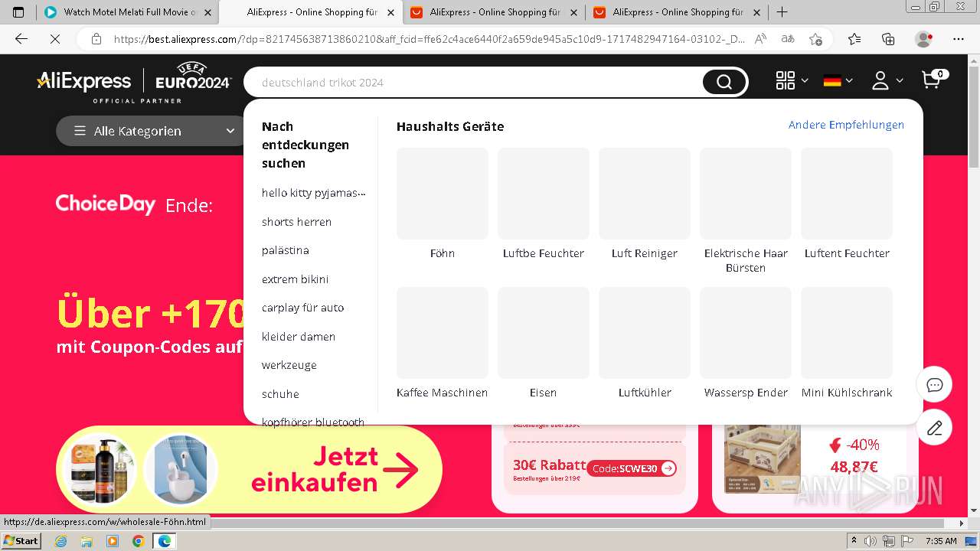
Task: Open the QR code app download icon
Action: tap(786, 80)
